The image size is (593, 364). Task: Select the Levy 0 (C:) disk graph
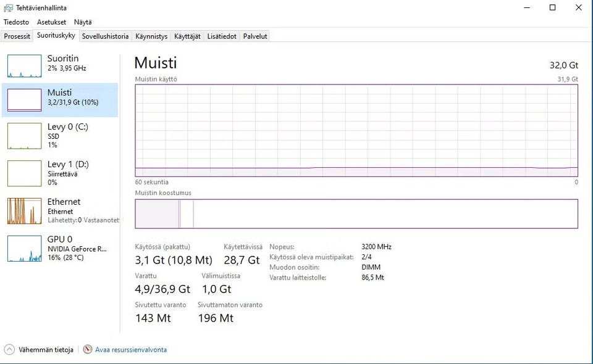click(24, 136)
